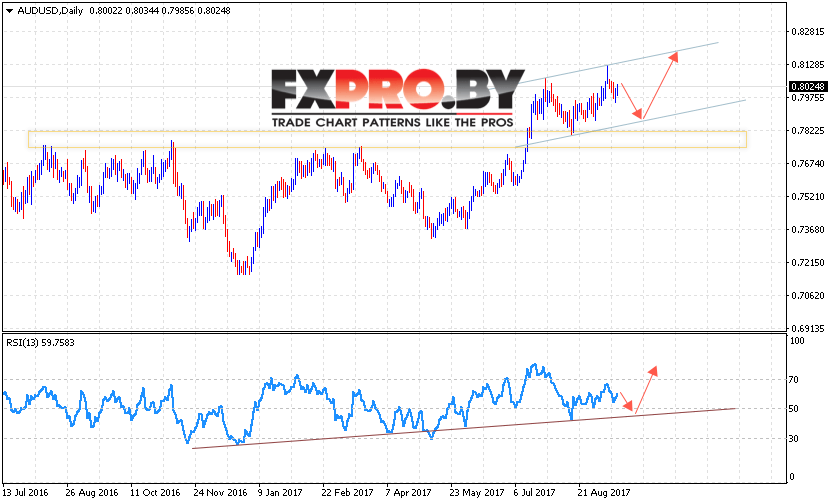
Task: Select the 0.72150 price axis label
Action: 808,262
